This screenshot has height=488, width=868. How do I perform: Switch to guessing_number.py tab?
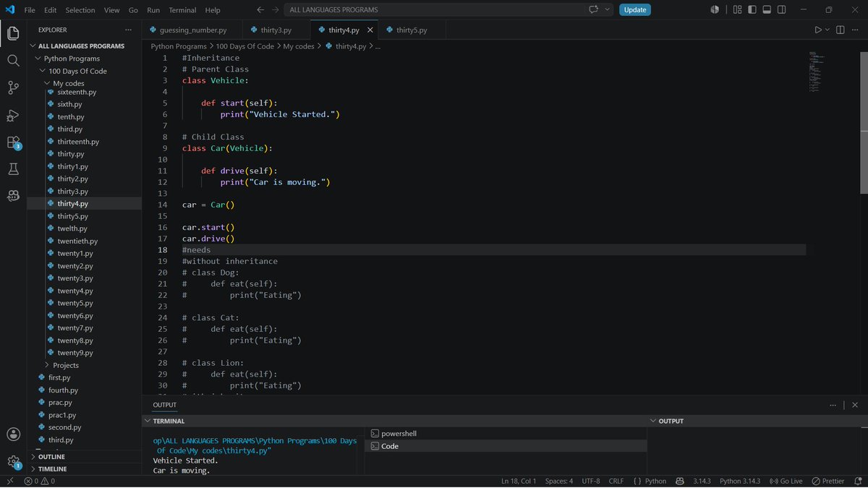(192, 30)
